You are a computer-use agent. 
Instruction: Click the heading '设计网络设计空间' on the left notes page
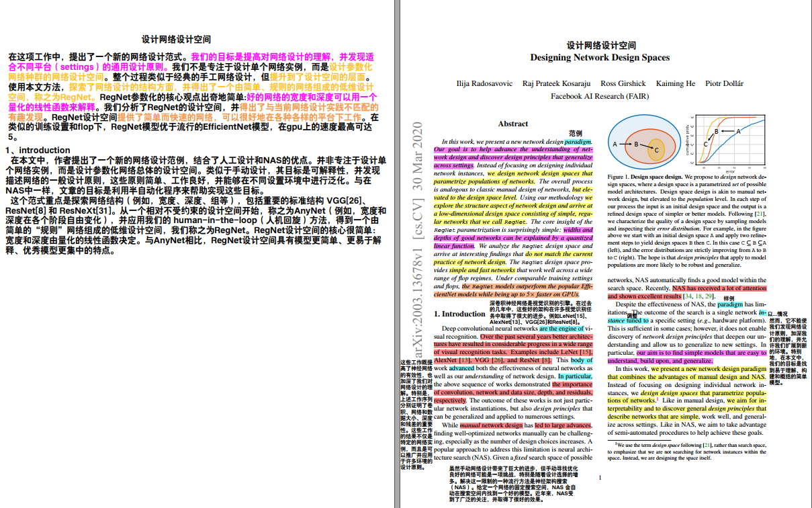(x=176, y=40)
